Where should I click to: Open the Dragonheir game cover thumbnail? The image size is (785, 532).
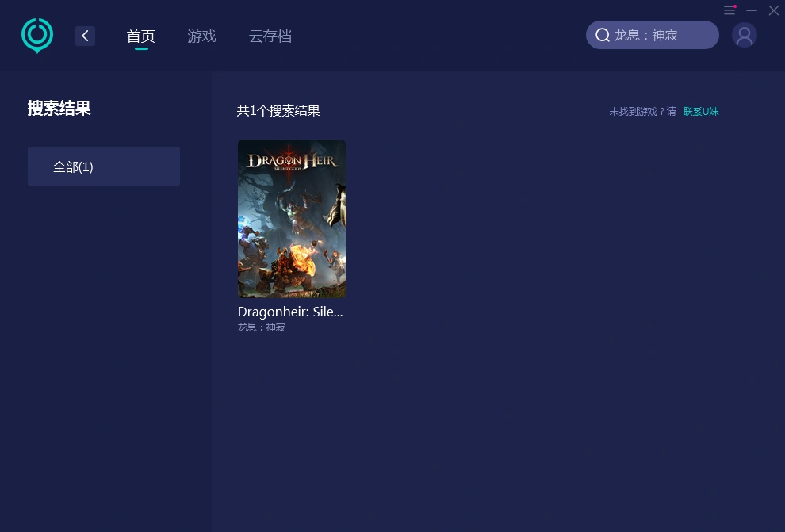pos(292,219)
